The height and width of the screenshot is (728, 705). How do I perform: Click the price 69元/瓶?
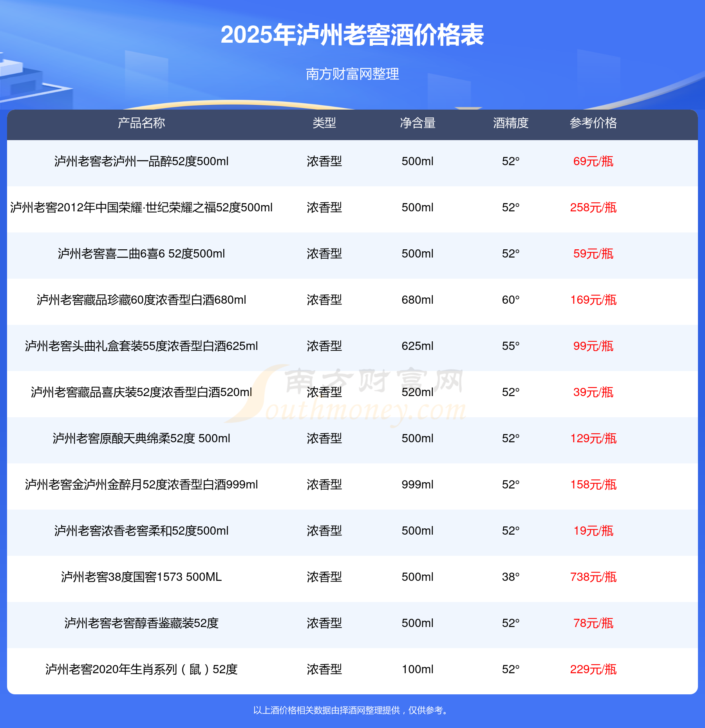(593, 161)
